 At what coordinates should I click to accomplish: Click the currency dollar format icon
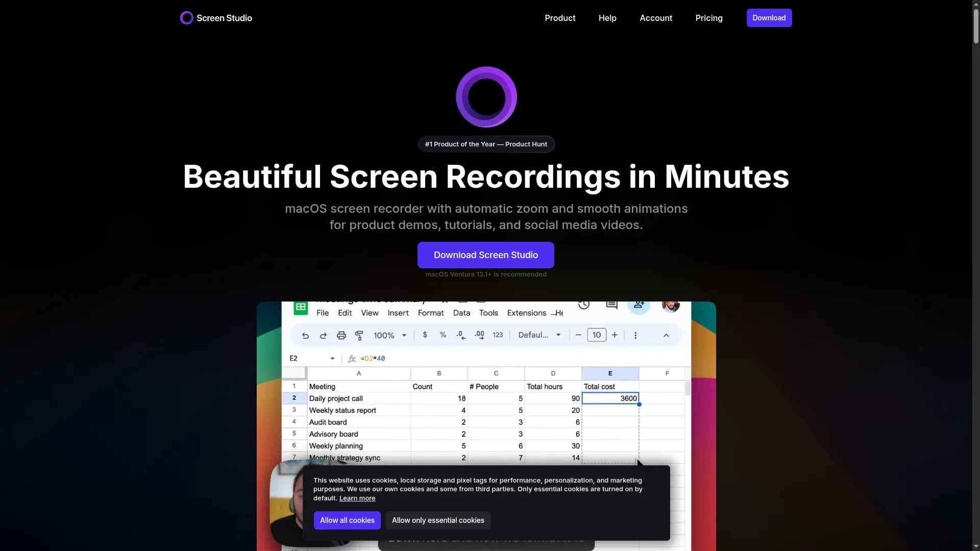425,335
